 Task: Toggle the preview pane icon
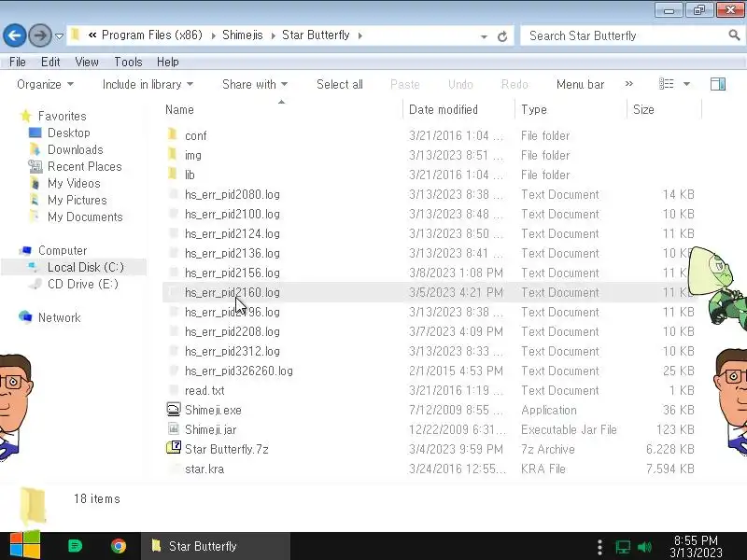pyautogui.click(x=718, y=84)
